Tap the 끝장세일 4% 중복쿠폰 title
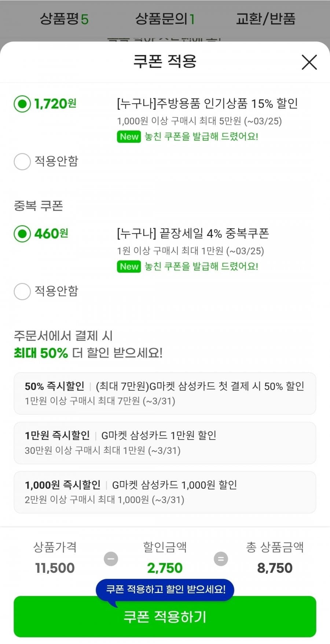This screenshot has width=330, height=644. coord(193,233)
